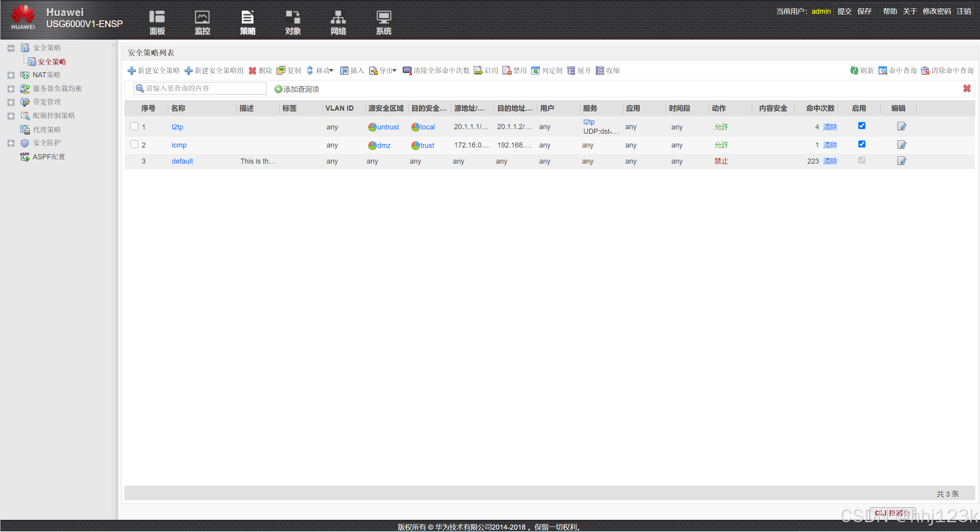The height and width of the screenshot is (532, 980).
Task: Open the 对象 (Object) top tab
Action: coord(293,23)
